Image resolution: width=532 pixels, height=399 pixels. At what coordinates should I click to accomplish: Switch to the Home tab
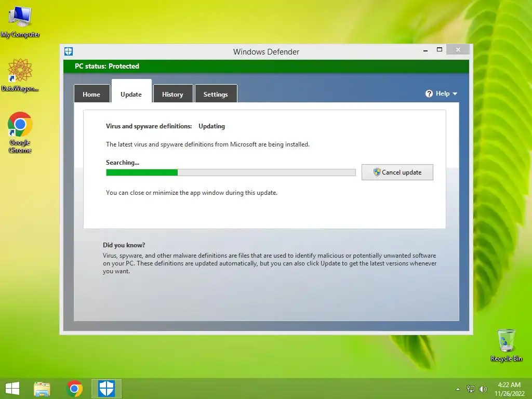click(x=91, y=94)
